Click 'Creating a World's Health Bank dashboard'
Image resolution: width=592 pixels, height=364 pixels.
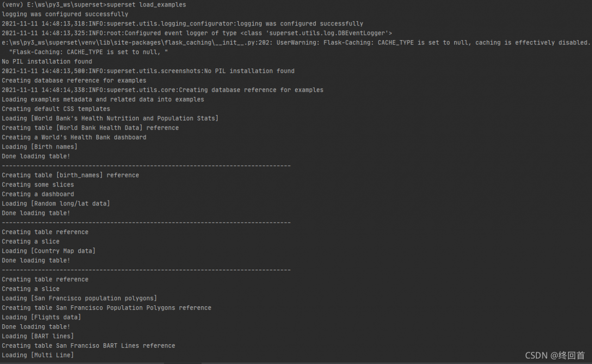click(x=74, y=137)
